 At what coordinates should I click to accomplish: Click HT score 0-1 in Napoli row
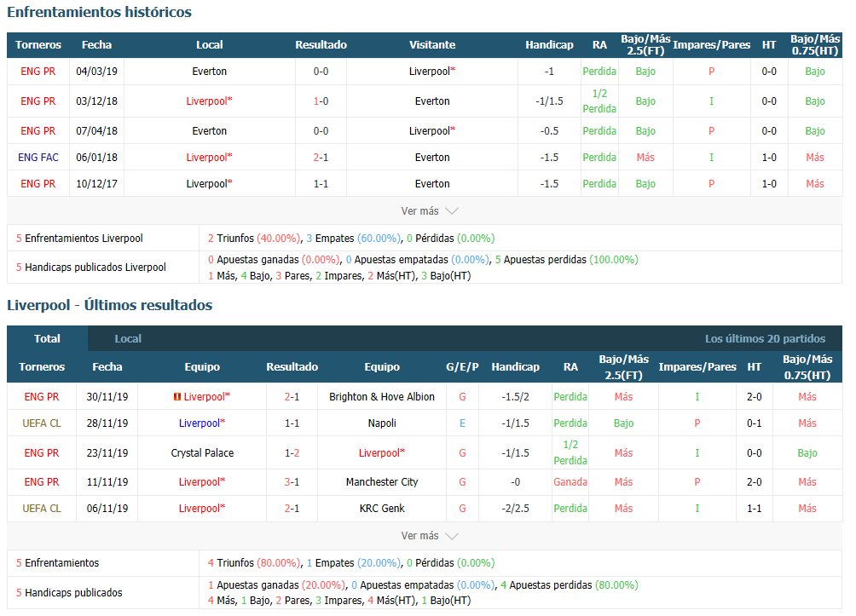coord(754,423)
